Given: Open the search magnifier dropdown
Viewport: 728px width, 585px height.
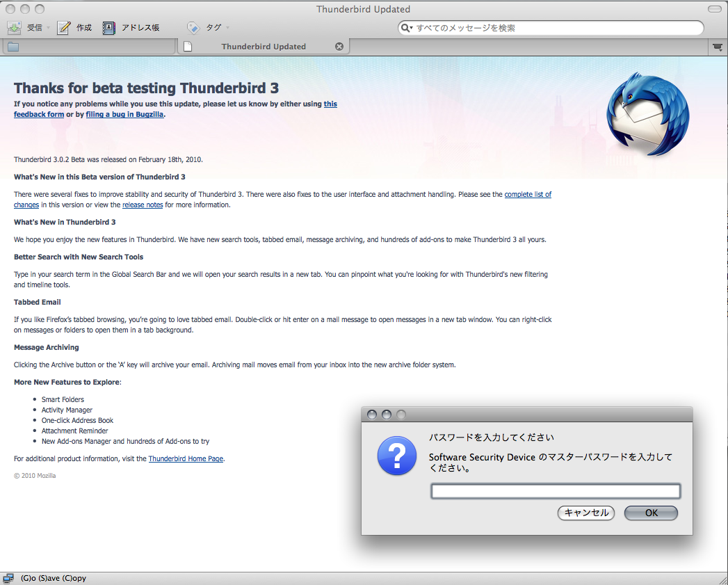Looking at the screenshot, I should coord(407,28).
